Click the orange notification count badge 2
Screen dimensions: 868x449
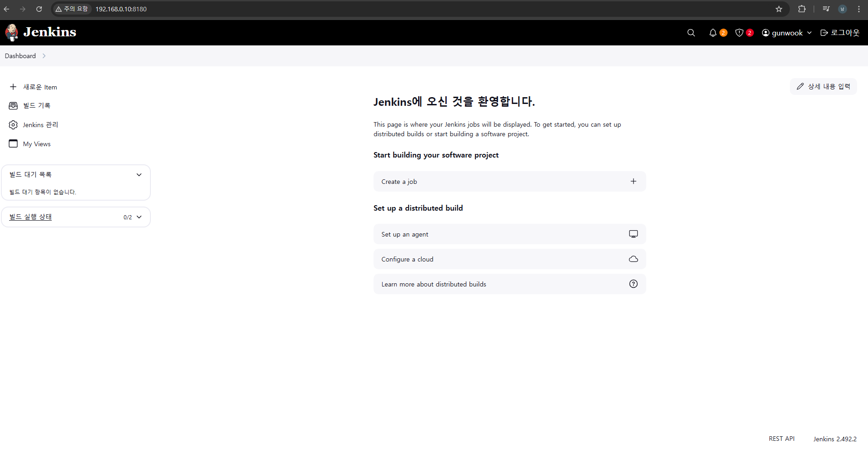[723, 33]
